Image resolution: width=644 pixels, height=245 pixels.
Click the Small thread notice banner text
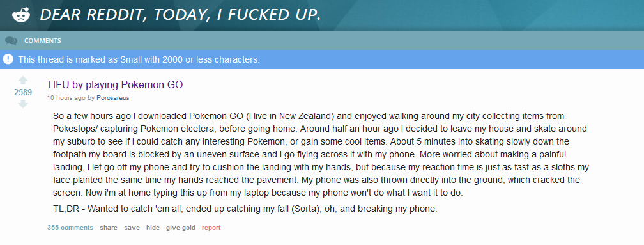139,59
